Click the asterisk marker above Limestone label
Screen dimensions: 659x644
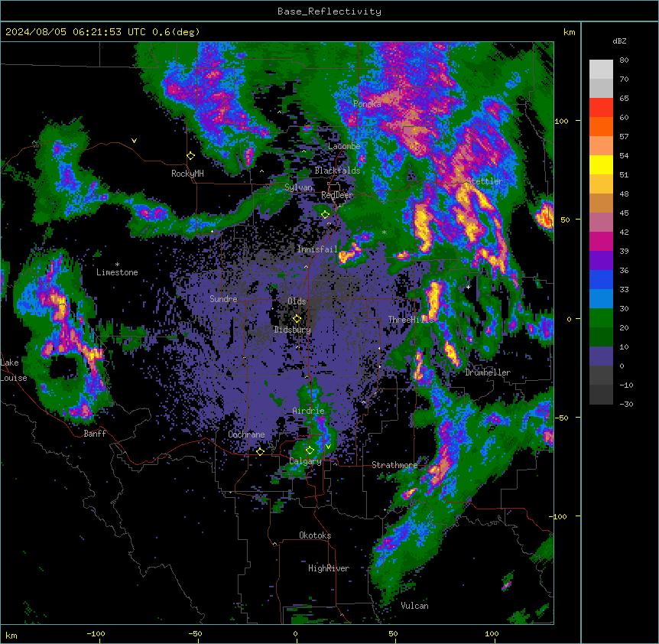click(117, 265)
